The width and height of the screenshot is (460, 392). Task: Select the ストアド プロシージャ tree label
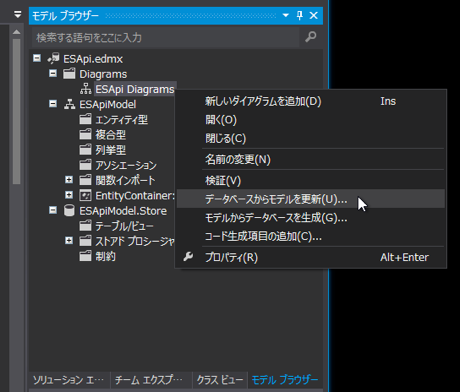135,241
